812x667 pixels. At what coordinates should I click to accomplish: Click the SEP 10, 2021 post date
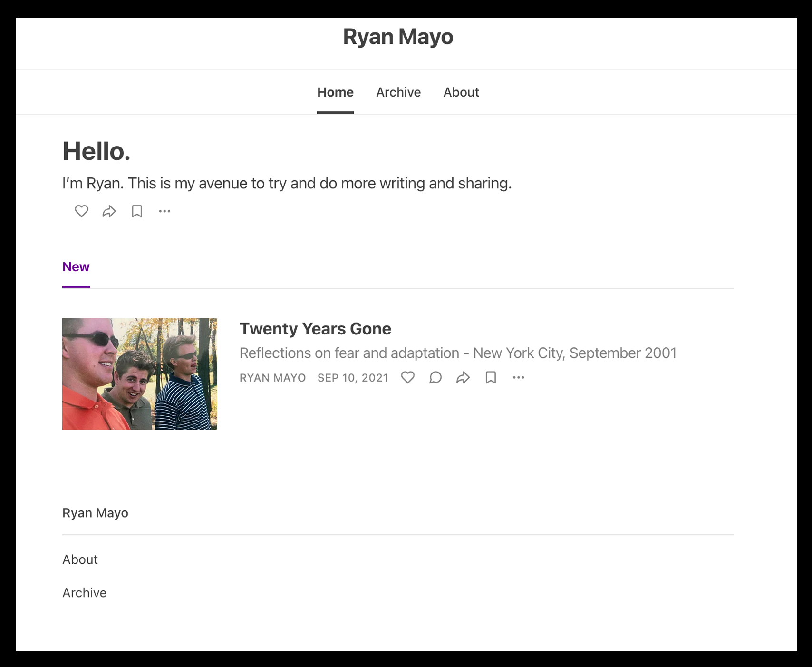[353, 378]
